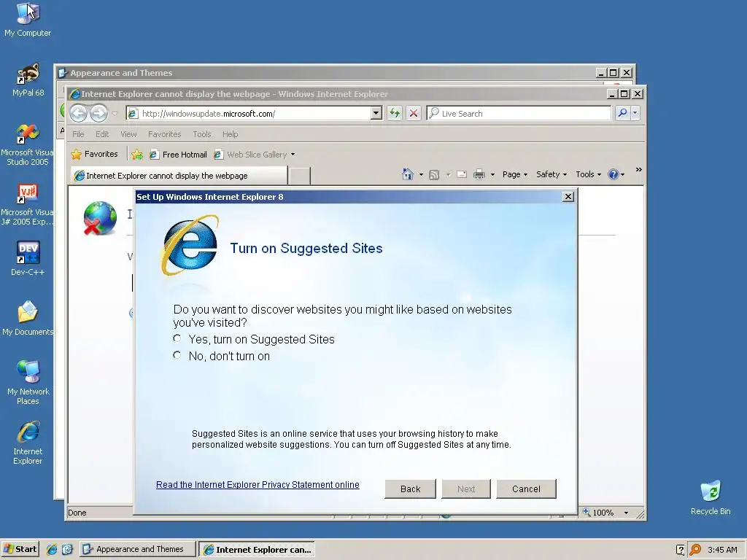Open the Edit menu
747x560 pixels.
click(x=102, y=134)
